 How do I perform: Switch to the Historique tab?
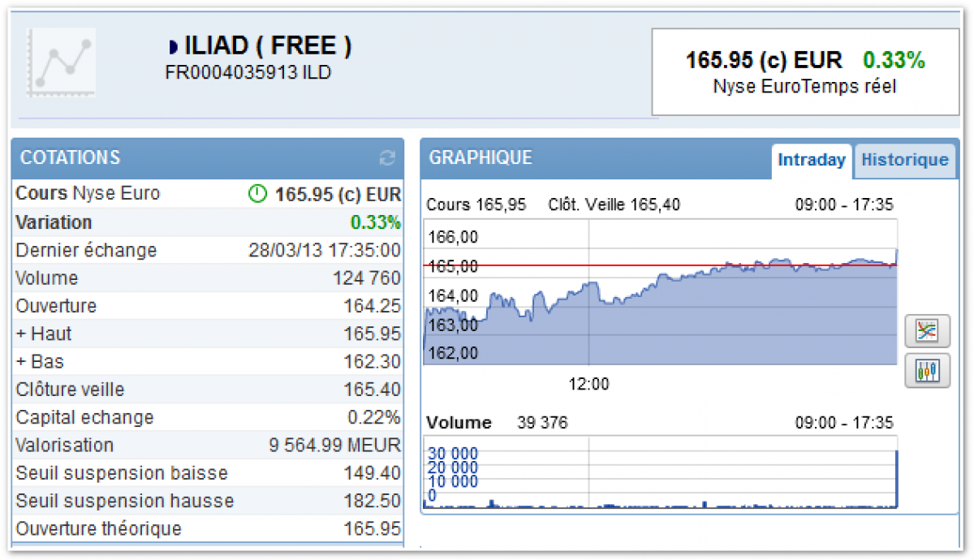(904, 160)
